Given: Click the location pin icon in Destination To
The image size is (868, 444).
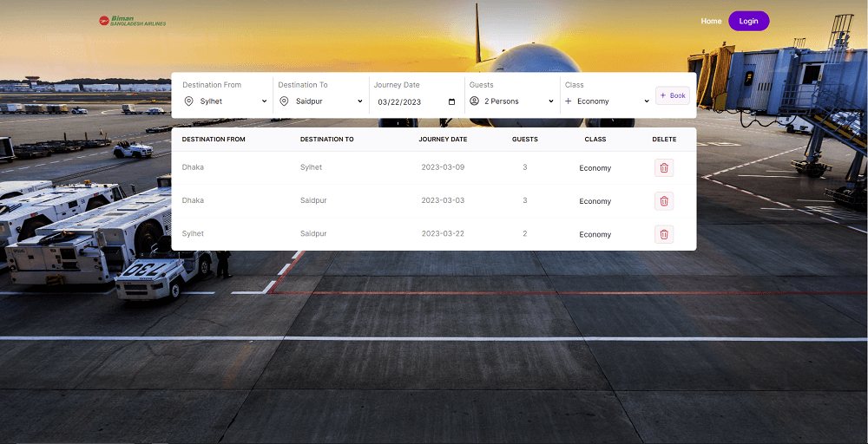Looking at the screenshot, I should (x=284, y=101).
